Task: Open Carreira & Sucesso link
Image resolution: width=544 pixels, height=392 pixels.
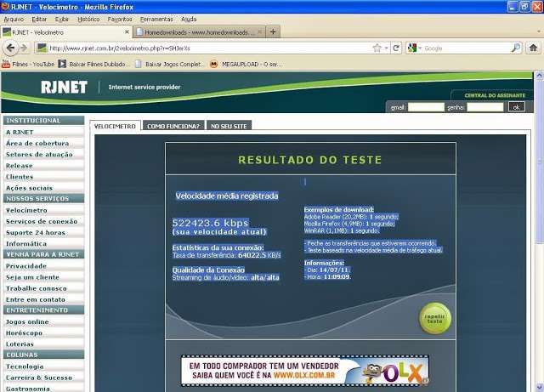Action: coord(39,378)
